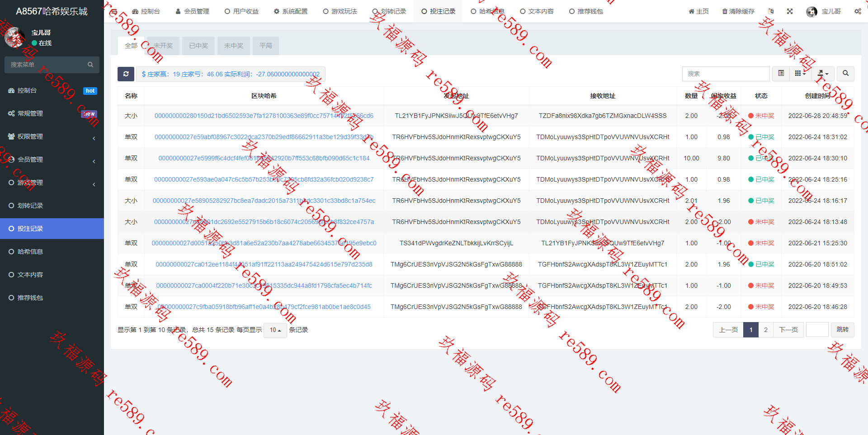This screenshot has height=435, width=868.
Task: Click the 庄家赢 profit summary button
Action: (231, 74)
